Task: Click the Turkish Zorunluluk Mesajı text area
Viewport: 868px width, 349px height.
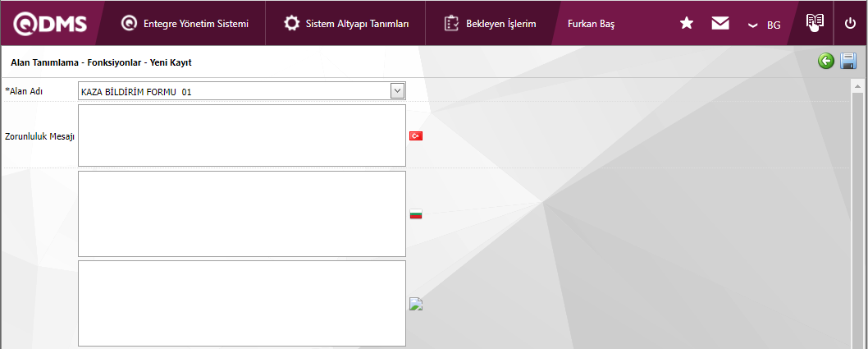Action: coord(242,135)
